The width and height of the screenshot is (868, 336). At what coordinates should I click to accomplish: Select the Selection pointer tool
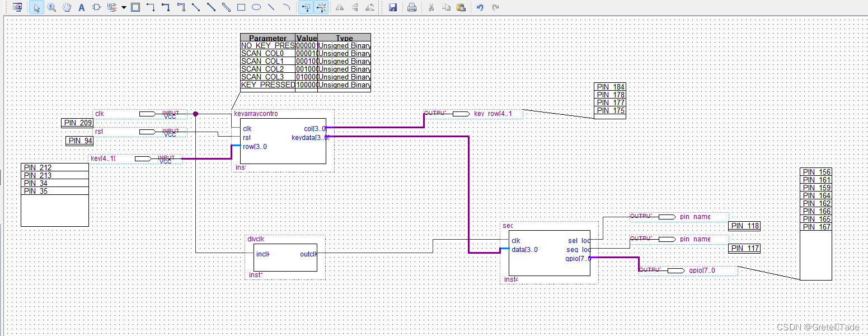pos(36,7)
